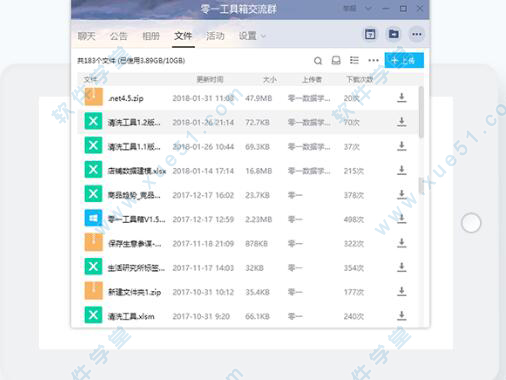Image resolution: width=506 pixels, height=380 pixels.
Task: Expand the 设置 dropdown arrow
Action: point(263,36)
